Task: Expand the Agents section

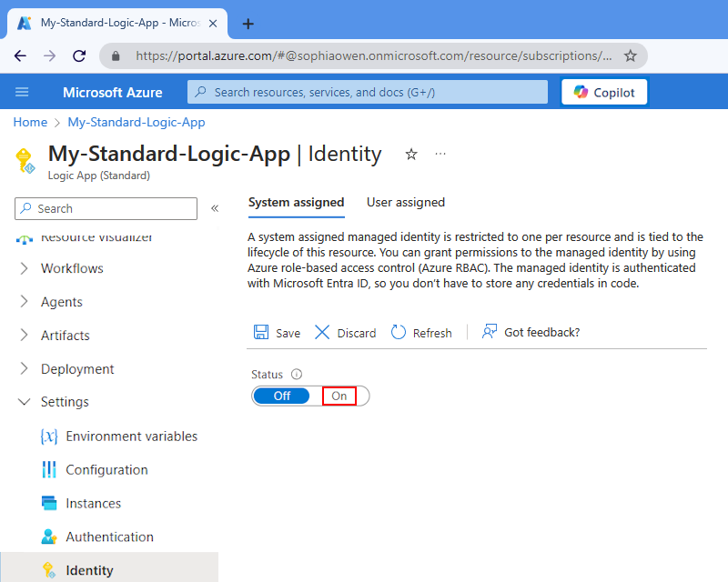Action: (61, 302)
